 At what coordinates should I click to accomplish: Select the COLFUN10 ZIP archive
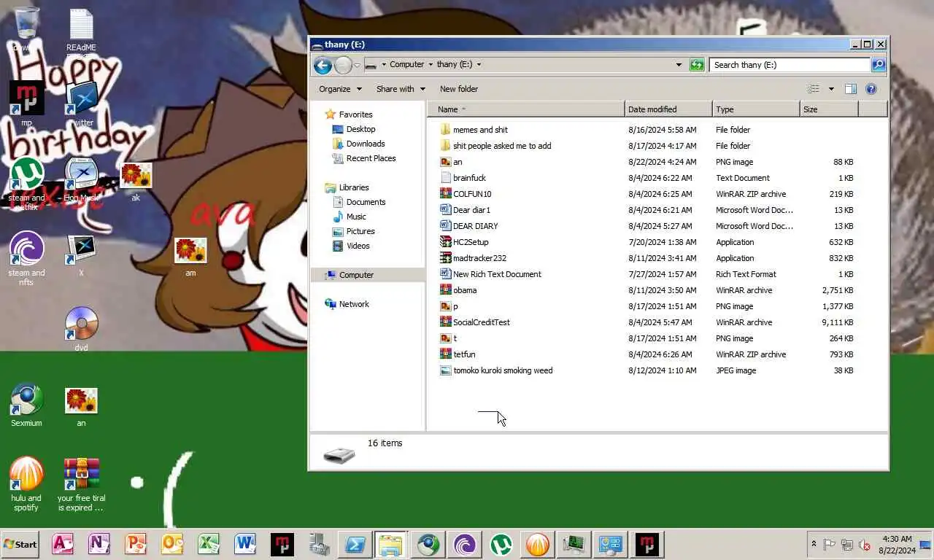pos(472,194)
